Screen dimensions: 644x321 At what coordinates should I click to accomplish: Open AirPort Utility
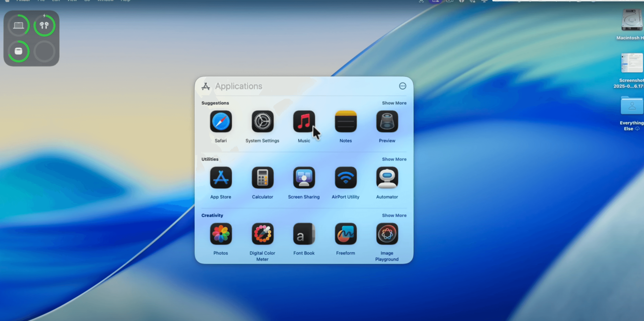345,178
